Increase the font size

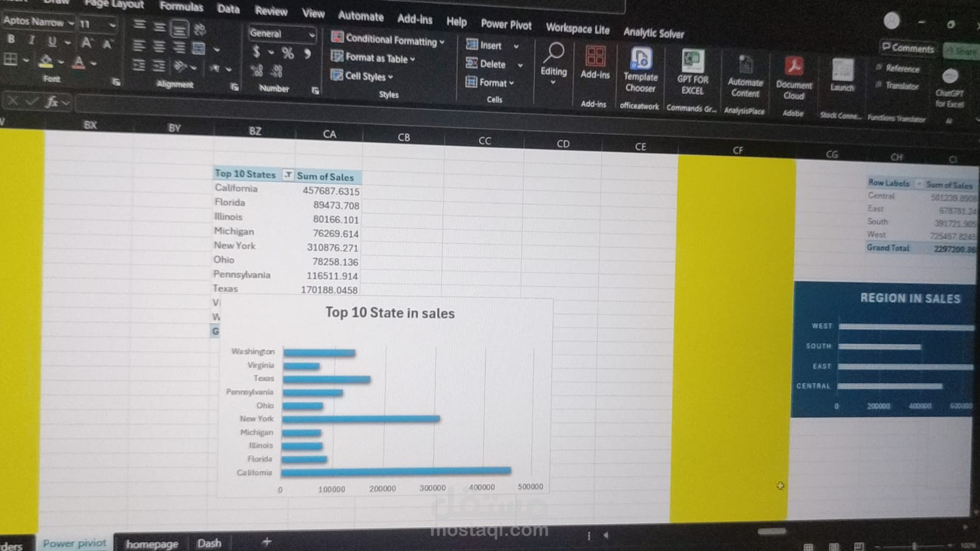(86, 43)
